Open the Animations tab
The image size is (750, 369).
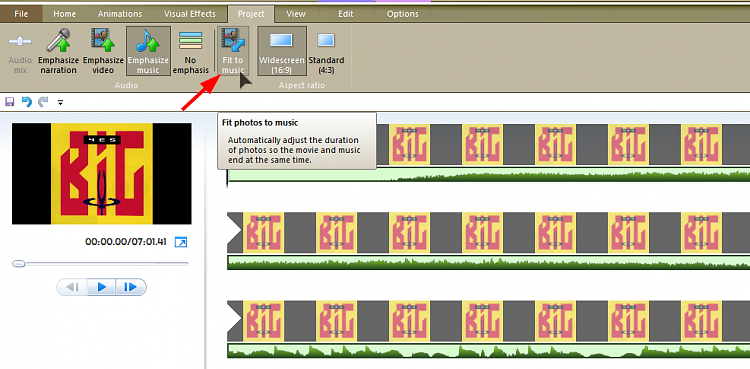tap(120, 14)
